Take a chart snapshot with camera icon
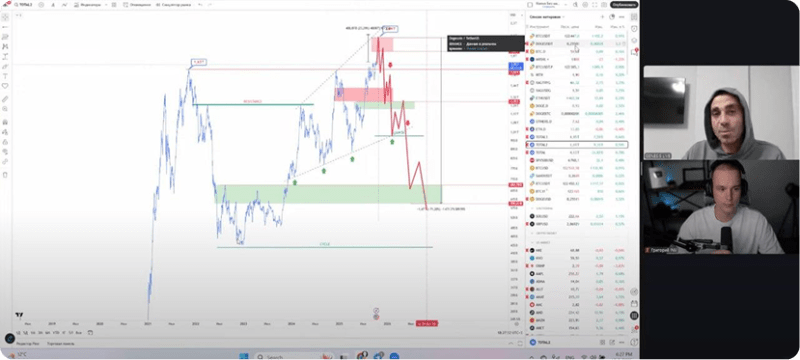This screenshot has height=360, width=800. [604, 5]
